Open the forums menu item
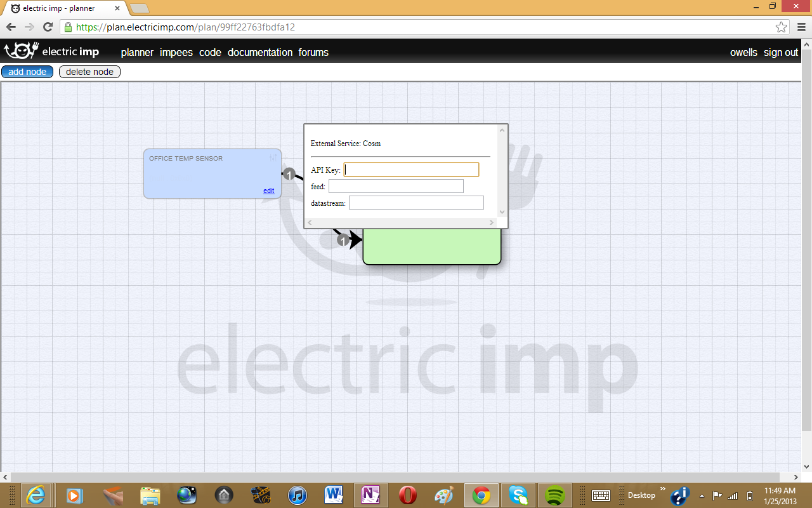Screen dimensions: 812x508 coord(313,52)
